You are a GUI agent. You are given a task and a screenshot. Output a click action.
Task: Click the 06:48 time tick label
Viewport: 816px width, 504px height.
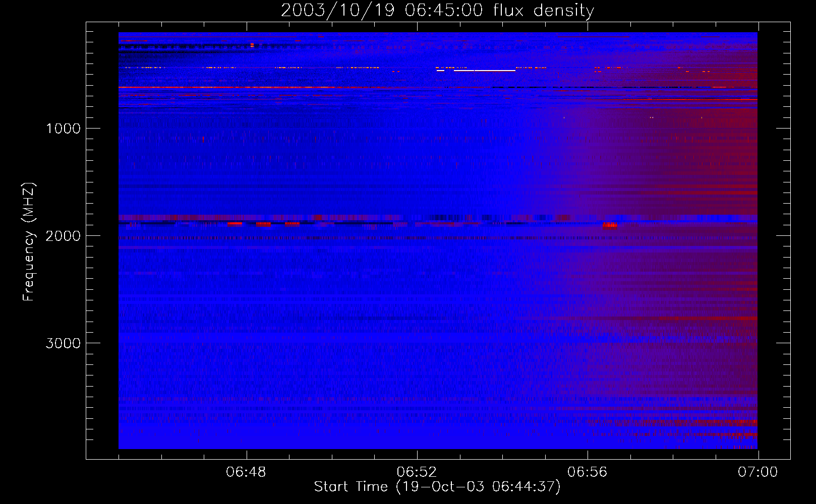(246, 472)
